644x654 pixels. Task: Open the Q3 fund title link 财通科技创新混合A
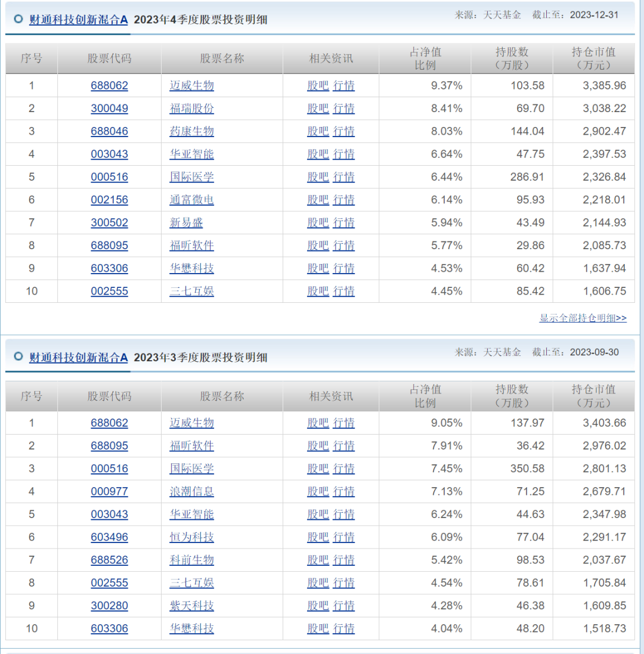pyautogui.click(x=79, y=358)
